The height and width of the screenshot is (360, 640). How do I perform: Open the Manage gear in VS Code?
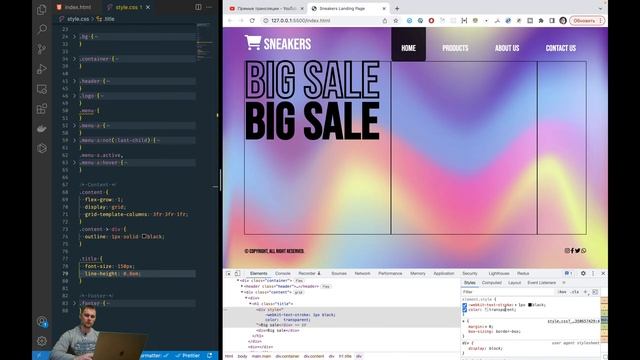tap(42, 341)
